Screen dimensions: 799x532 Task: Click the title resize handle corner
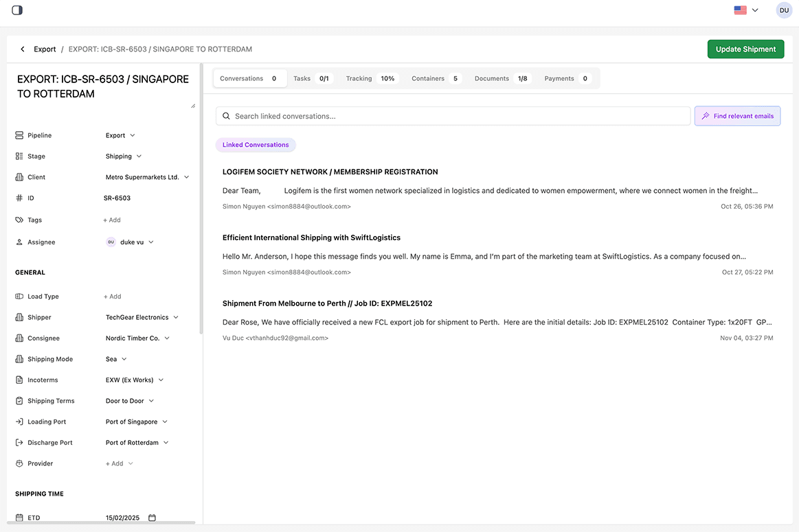[x=193, y=106]
